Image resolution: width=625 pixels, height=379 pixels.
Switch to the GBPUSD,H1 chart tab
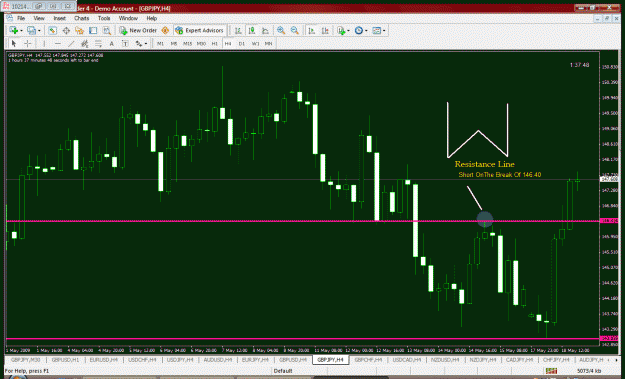point(65,360)
